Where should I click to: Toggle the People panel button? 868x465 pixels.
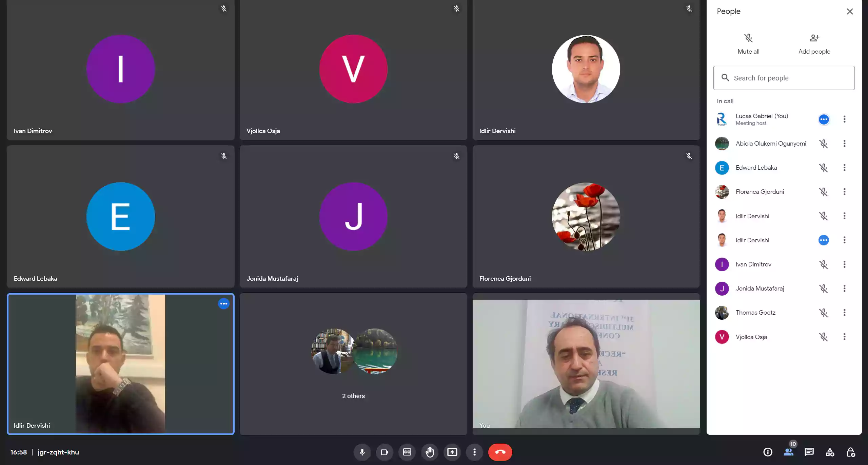(788, 452)
